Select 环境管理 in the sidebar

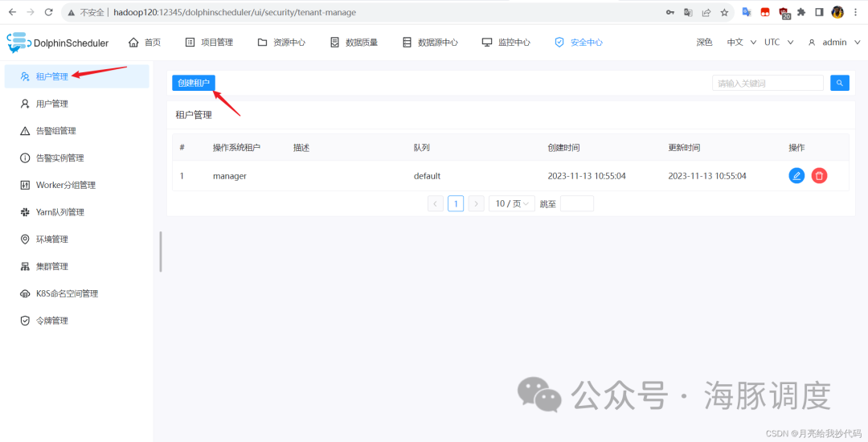click(x=77, y=239)
